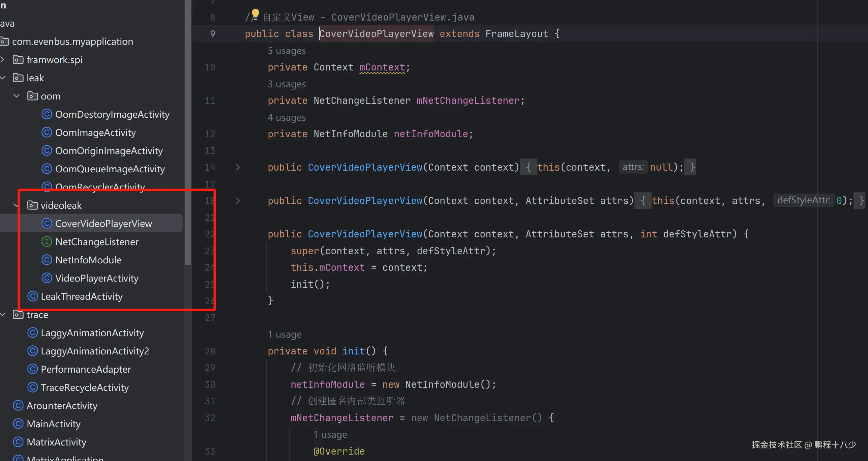This screenshot has height=461, width=868.
Task: Unfold the single-arg constructor at line 14
Action: point(238,167)
